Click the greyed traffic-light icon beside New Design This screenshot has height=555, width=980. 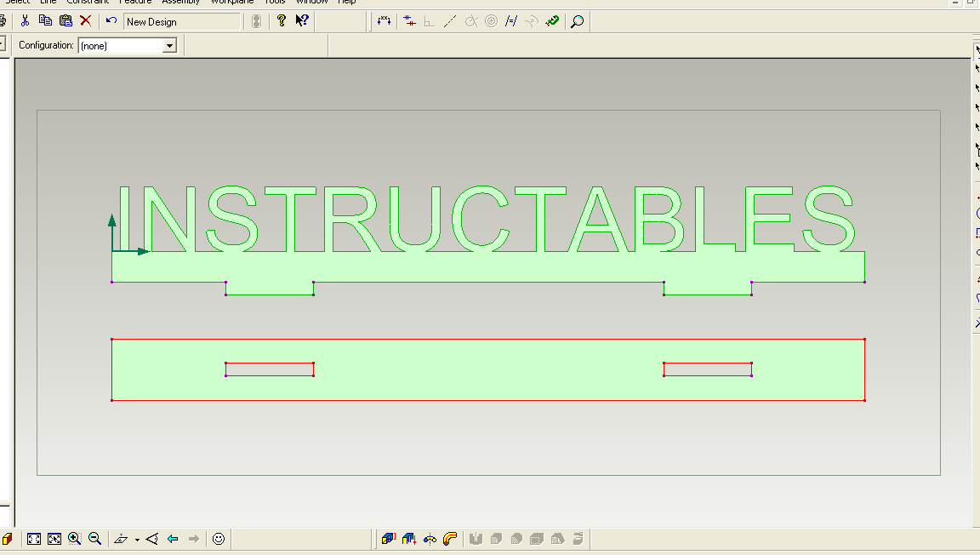click(256, 21)
